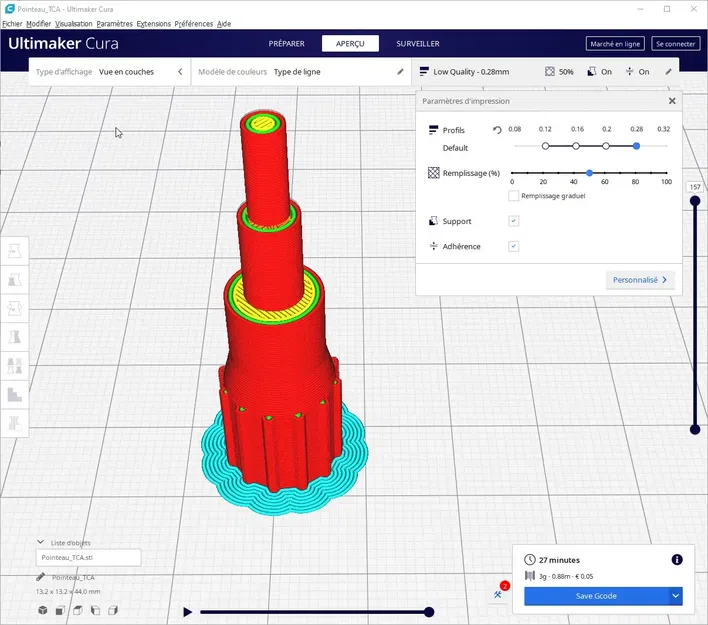Click the upper layer slider handle
Viewport: 708px width, 625px height.
click(695, 201)
